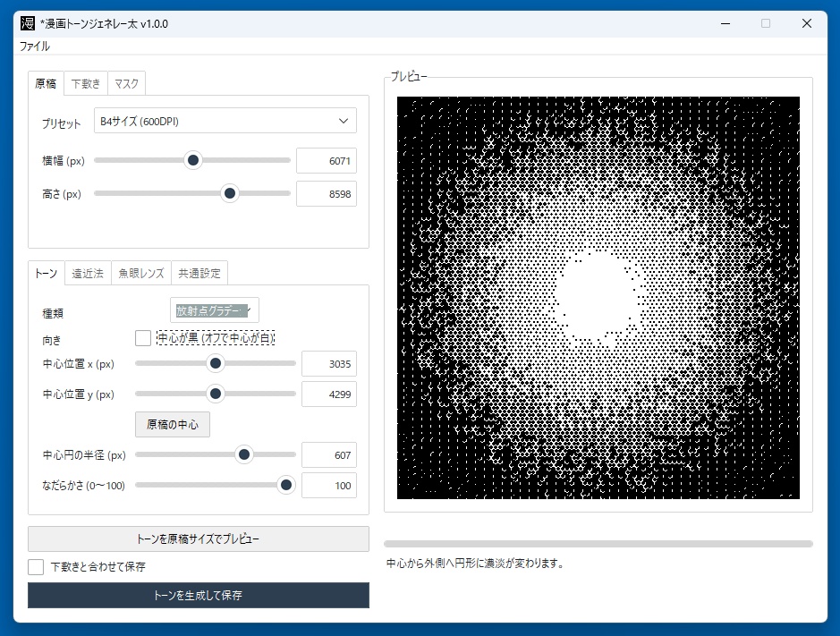The width and height of the screenshot is (840, 636).
Task: Switch to the マスク tab
Action: [126, 83]
